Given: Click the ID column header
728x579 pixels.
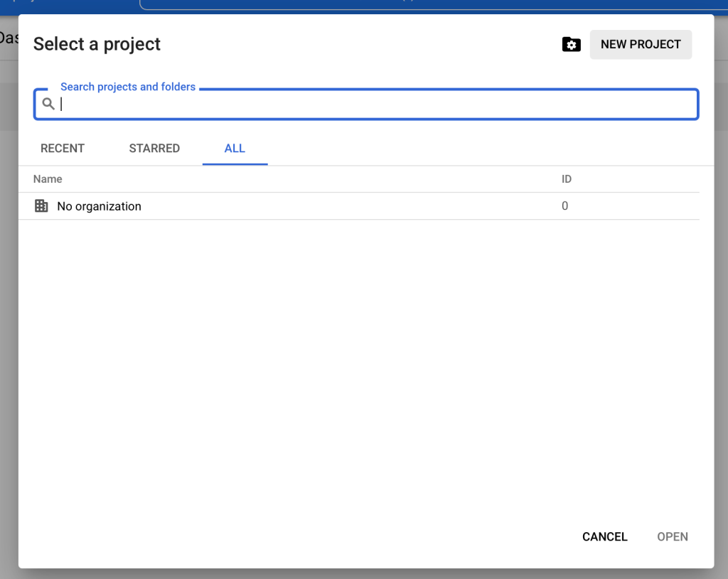Looking at the screenshot, I should (x=567, y=179).
